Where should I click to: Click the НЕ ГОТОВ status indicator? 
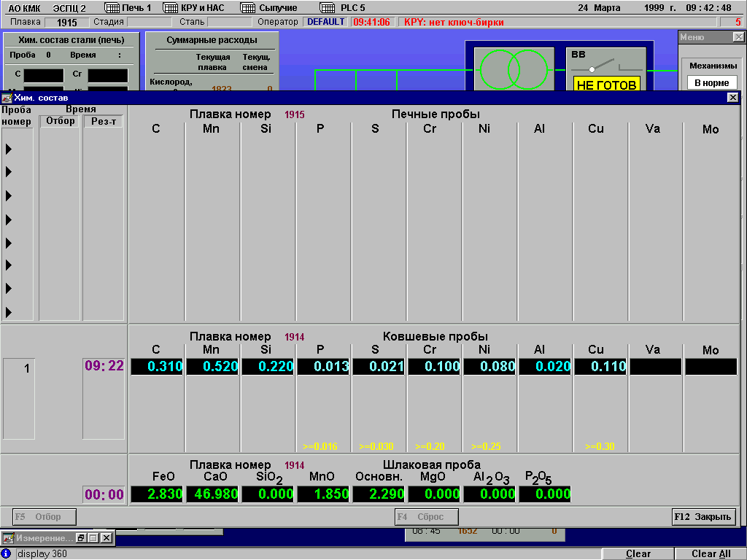[x=606, y=85]
